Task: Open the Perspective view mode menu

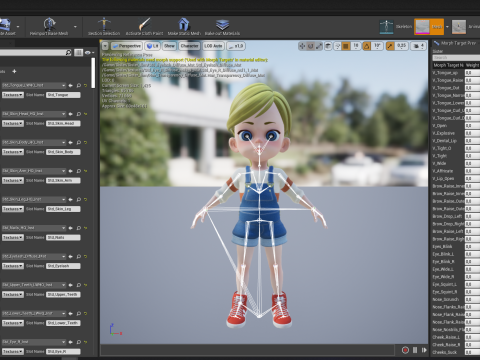Action: point(127,46)
